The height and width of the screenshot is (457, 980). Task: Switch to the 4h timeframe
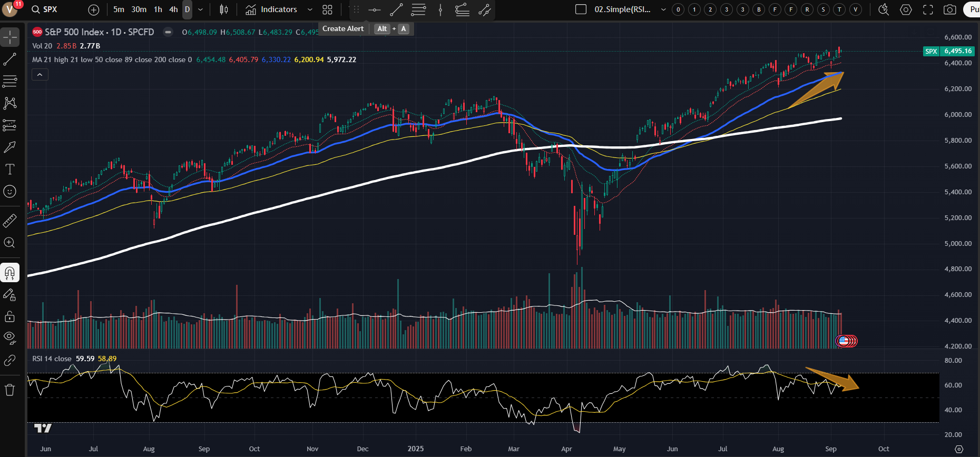pyautogui.click(x=173, y=9)
